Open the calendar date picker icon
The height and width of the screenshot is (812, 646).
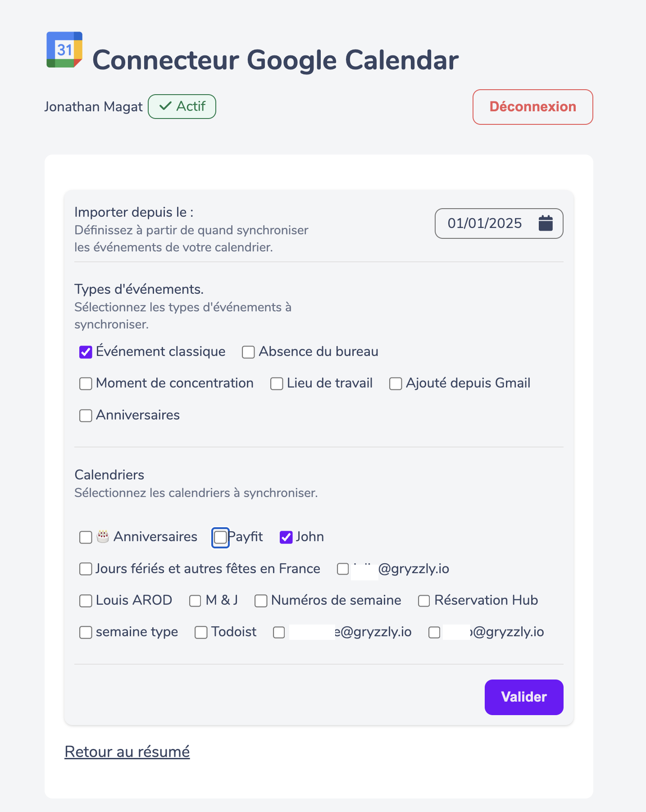[x=546, y=223]
